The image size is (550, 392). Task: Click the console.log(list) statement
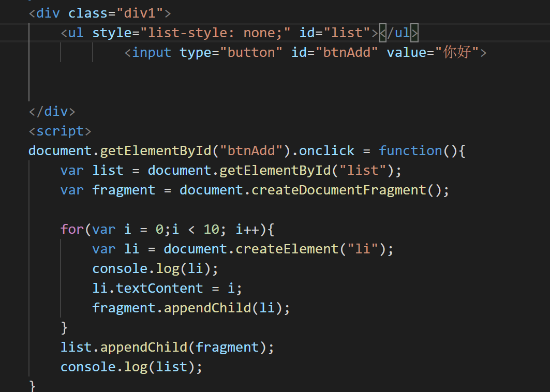point(131,367)
